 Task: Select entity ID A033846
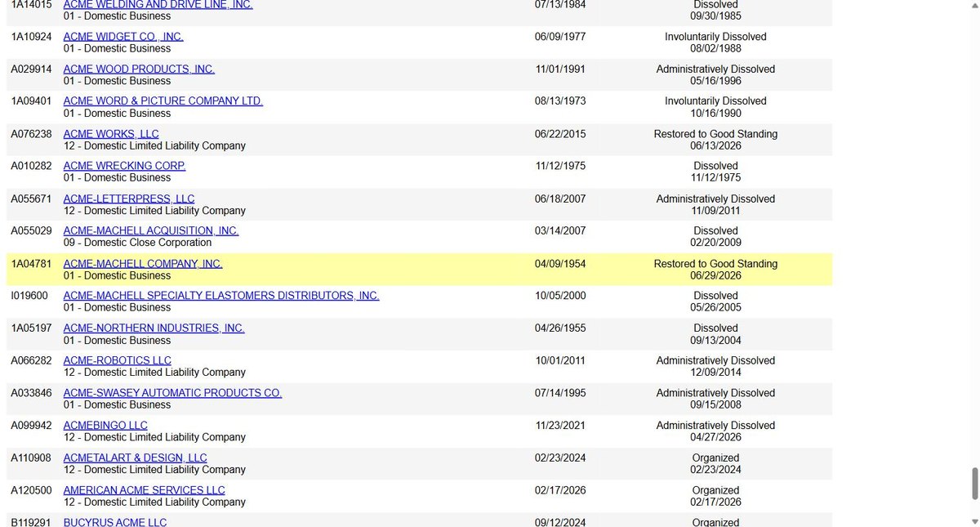click(31, 393)
